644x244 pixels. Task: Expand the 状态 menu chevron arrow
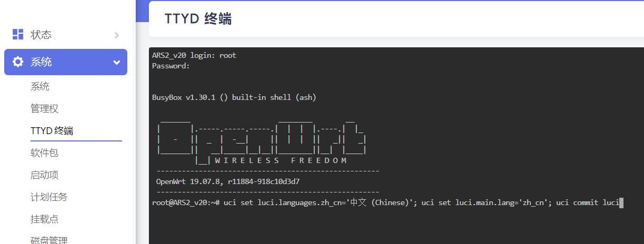(x=116, y=35)
